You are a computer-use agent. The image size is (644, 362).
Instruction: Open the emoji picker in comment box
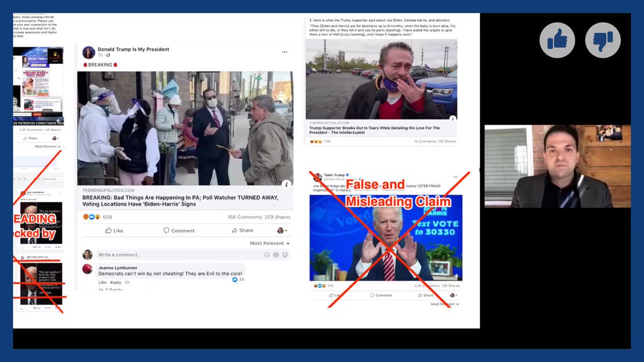click(267, 255)
